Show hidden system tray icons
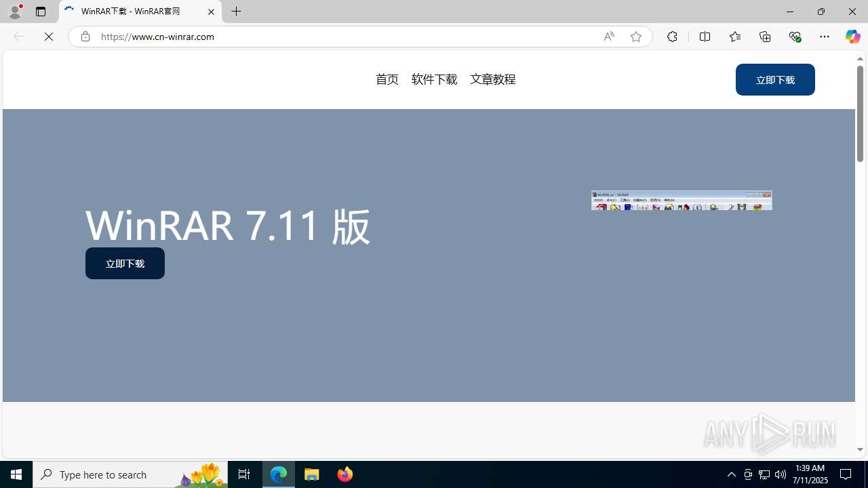The image size is (868, 488). click(731, 474)
